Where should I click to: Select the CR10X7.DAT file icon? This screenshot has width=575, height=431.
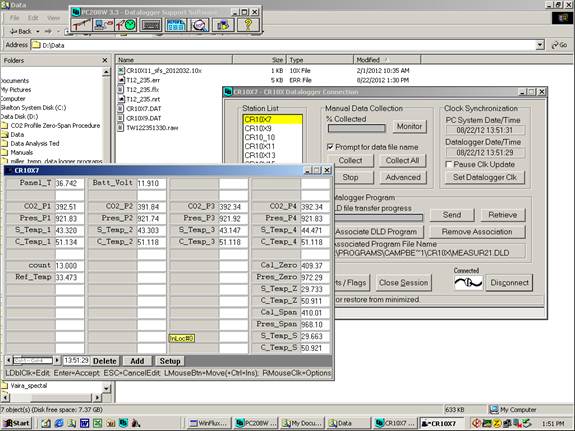121,109
